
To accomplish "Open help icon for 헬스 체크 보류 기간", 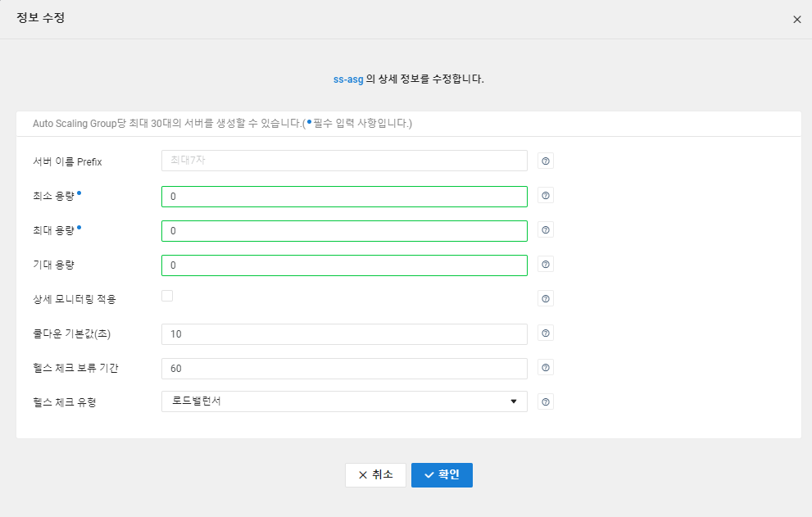I will pos(546,367).
